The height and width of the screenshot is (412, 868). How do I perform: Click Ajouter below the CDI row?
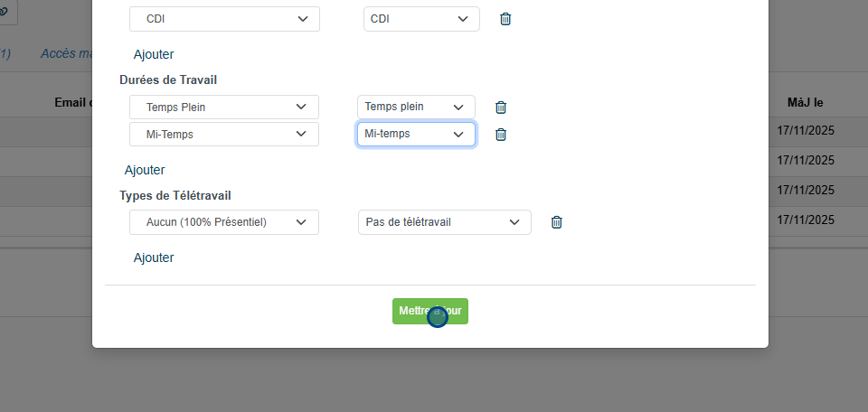coord(154,54)
